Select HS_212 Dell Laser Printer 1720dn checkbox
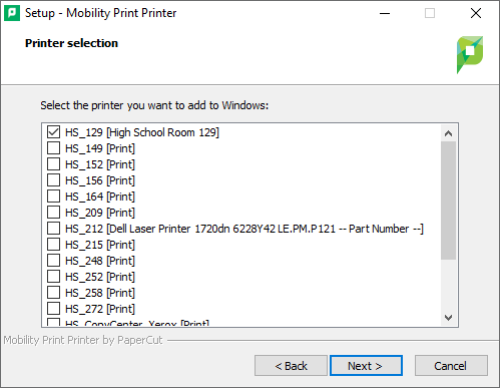This screenshot has height=388, width=500. [53, 228]
